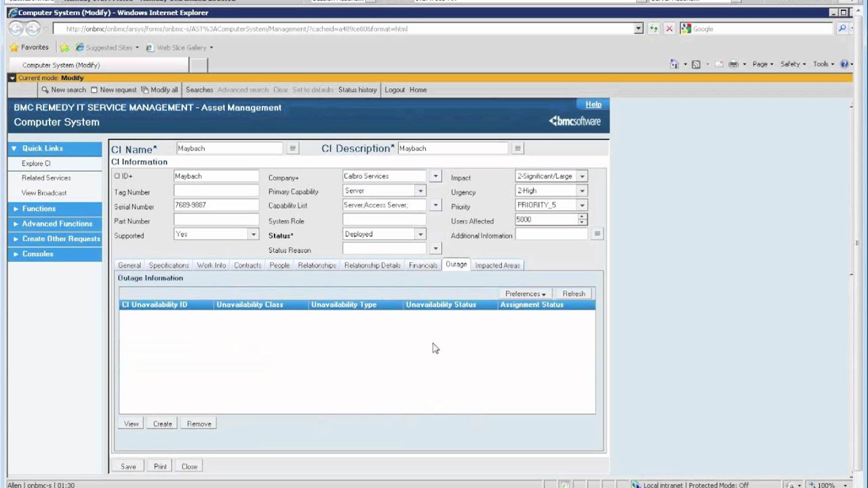Open the Supported dropdown showing Yes
The width and height of the screenshot is (868, 488).
253,235
